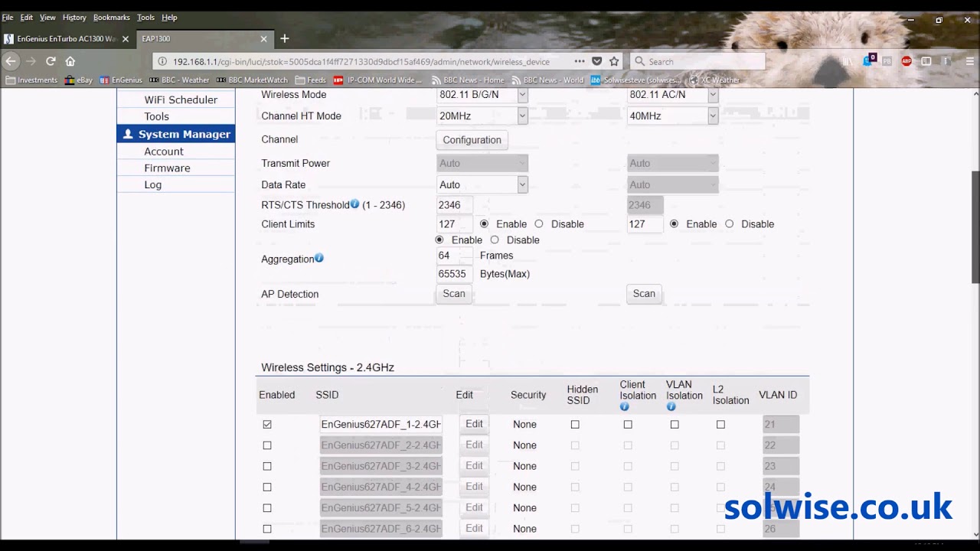Open the EnGenius bookmark

[x=121, y=80]
